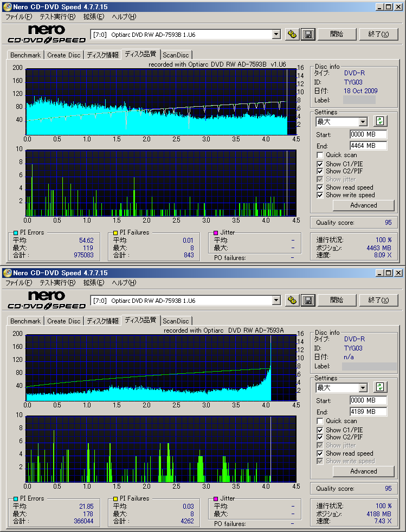Switch to ディスク情報 tab in top window
The width and height of the screenshot is (406, 532).
(102, 55)
